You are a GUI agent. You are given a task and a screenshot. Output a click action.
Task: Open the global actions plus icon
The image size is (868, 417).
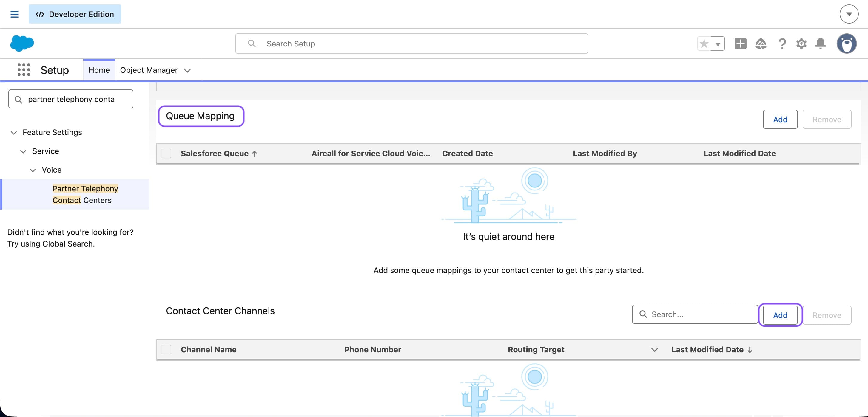click(x=740, y=44)
